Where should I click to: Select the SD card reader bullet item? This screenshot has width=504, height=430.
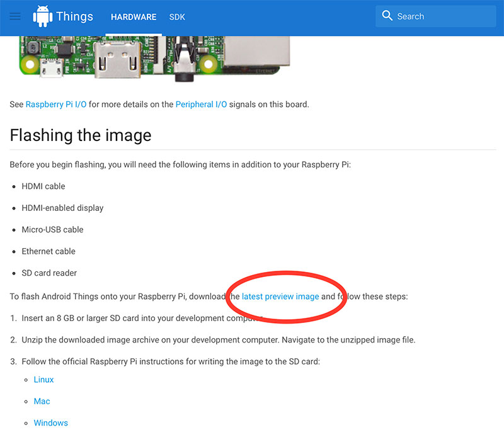tap(50, 273)
